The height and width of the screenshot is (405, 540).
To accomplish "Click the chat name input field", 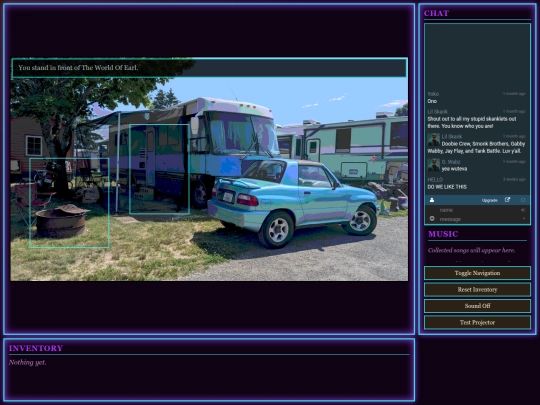I will point(479,210).
